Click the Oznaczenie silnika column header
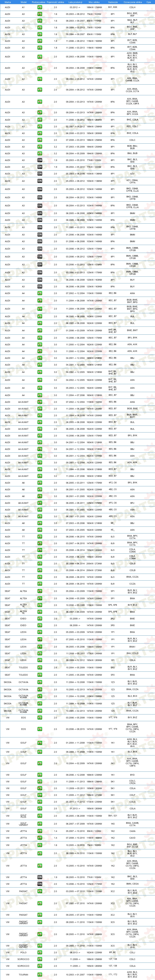This screenshot has height=980, width=155. tap(133, 2)
